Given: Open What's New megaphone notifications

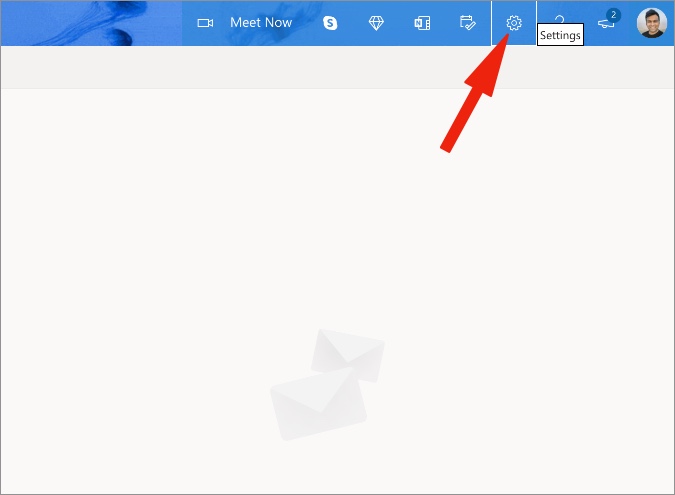Looking at the screenshot, I should point(608,21).
